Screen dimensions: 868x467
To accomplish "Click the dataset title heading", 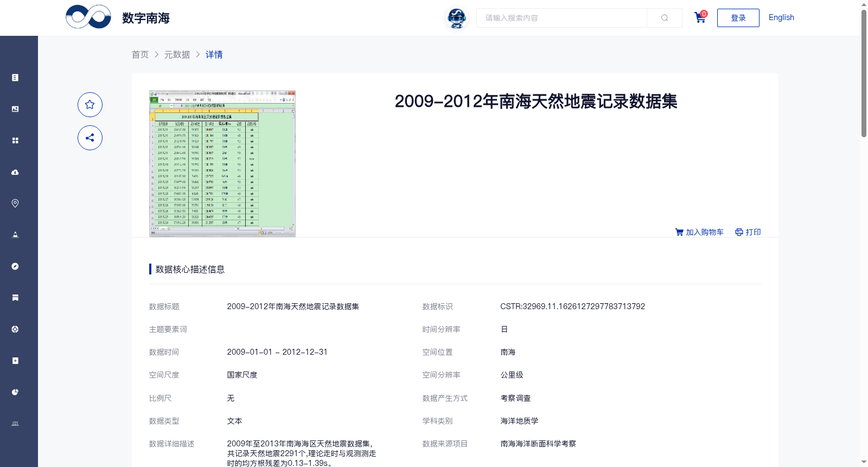I will coord(536,101).
